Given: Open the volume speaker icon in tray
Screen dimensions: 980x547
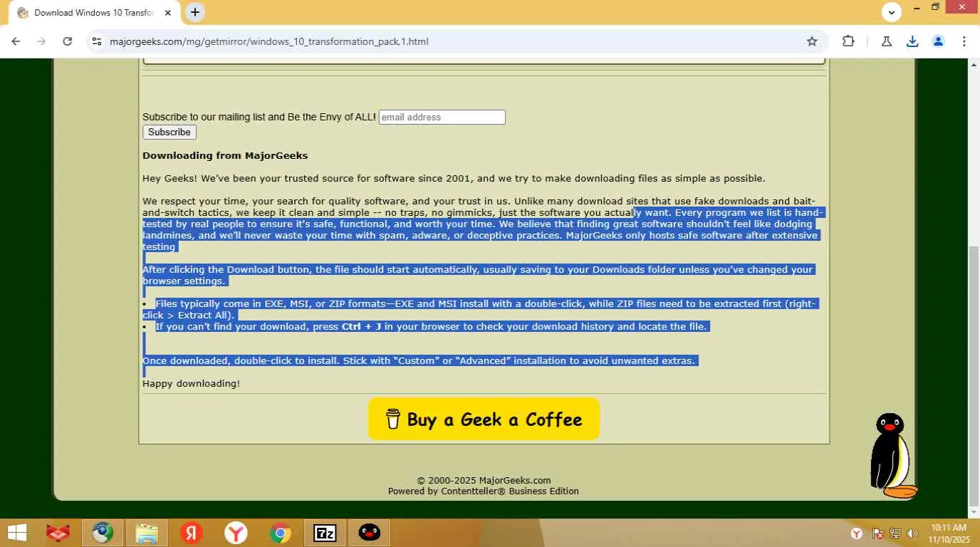Looking at the screenshot, I should coord(912,533).
